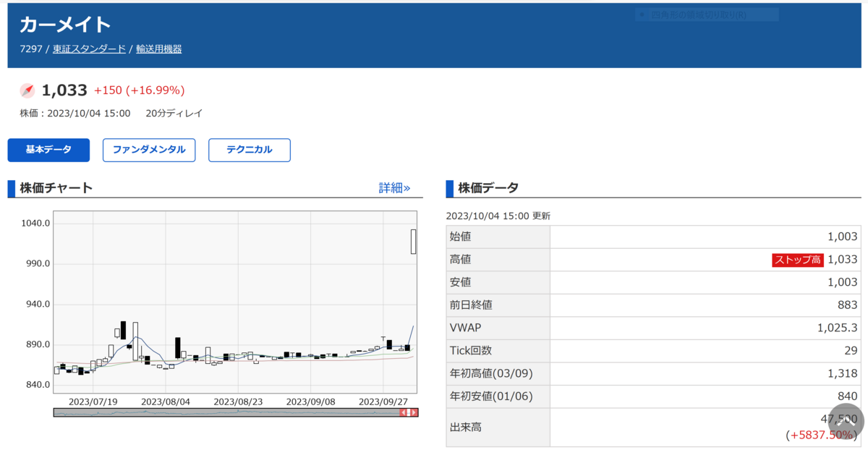Open the テクニカル tab
Image resolution: width=868 pixels, height=450 pixels.
pos(250,150)
